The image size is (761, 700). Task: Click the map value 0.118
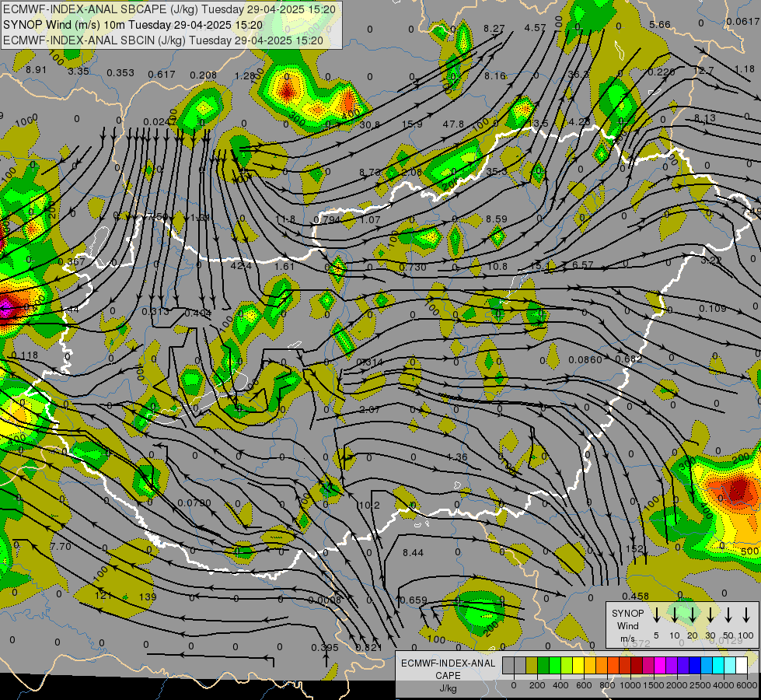pos(24,355)
